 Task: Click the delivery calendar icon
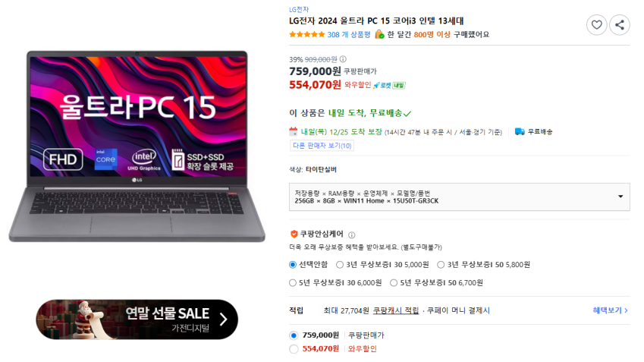point(294,131)
